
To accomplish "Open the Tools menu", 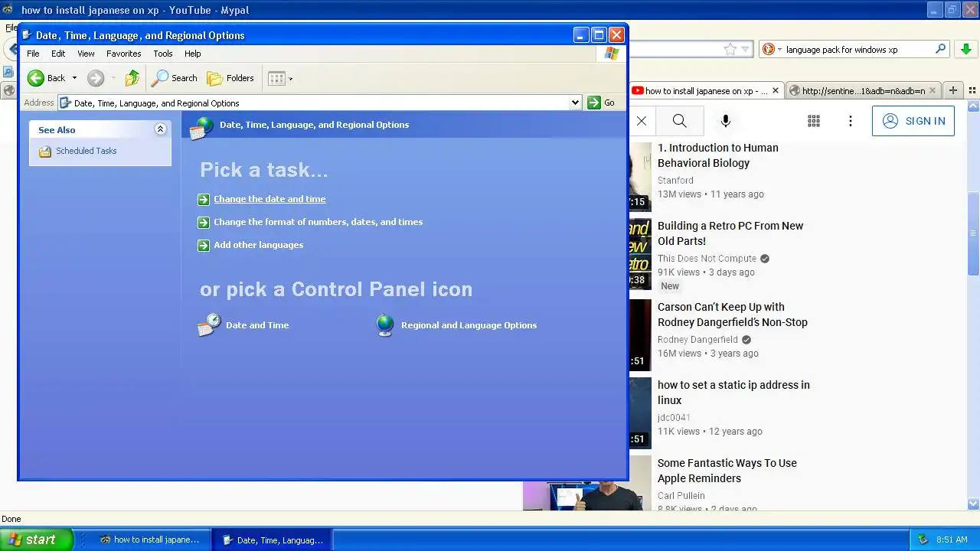I will tap(163, 54).
